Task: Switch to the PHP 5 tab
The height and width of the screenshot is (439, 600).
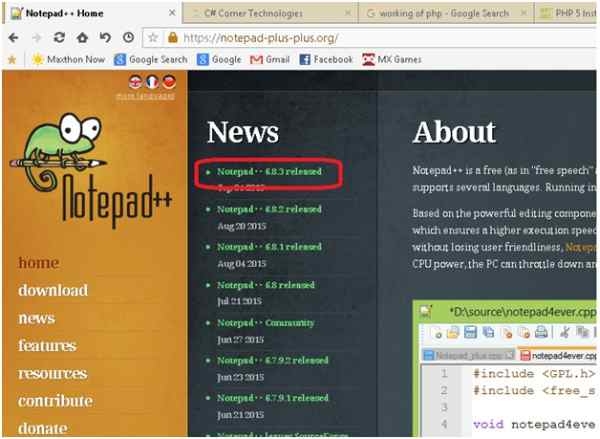Action: (566, 13)
